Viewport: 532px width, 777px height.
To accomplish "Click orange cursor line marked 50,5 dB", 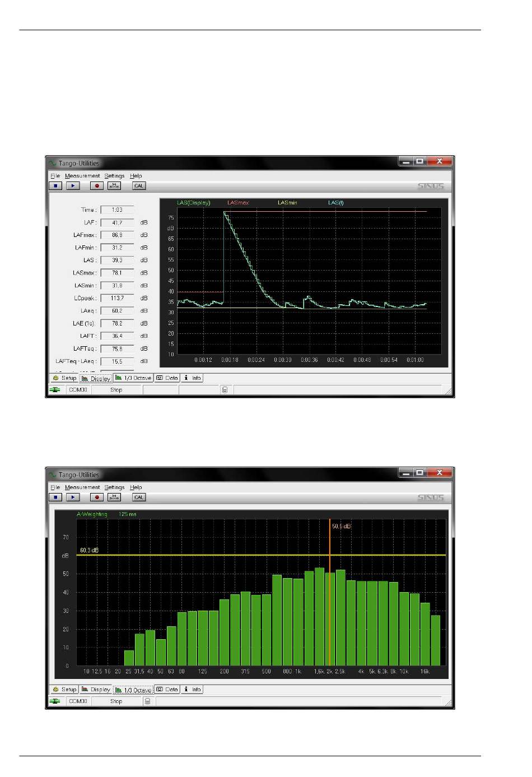I will point(330,592).
